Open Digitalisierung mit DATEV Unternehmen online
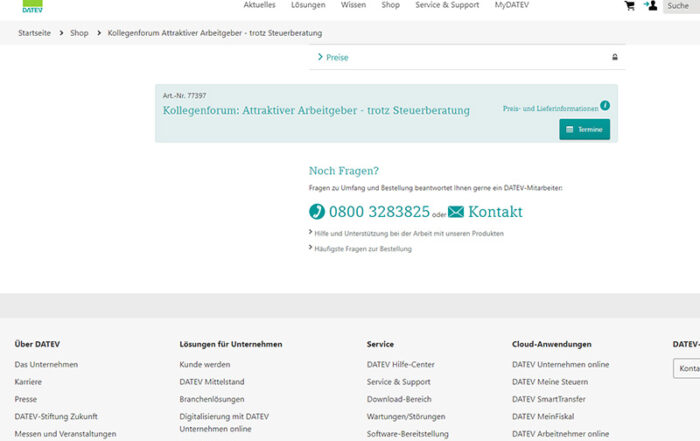The image size is (700, 441). click(x=224, y=423)
